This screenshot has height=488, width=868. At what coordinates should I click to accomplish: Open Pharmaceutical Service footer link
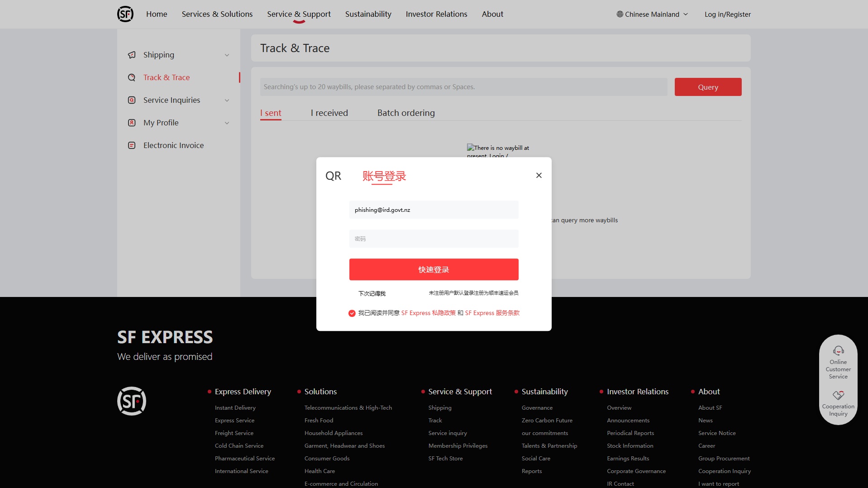click(245, 459)
